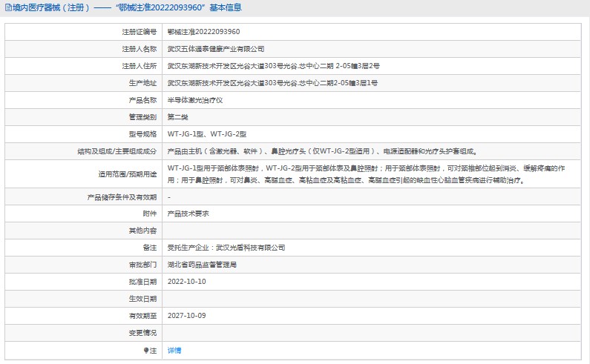Click the 产品技术要求 attachment text
This screenshot has height=364, width=590.
click(x=189, y=214)
